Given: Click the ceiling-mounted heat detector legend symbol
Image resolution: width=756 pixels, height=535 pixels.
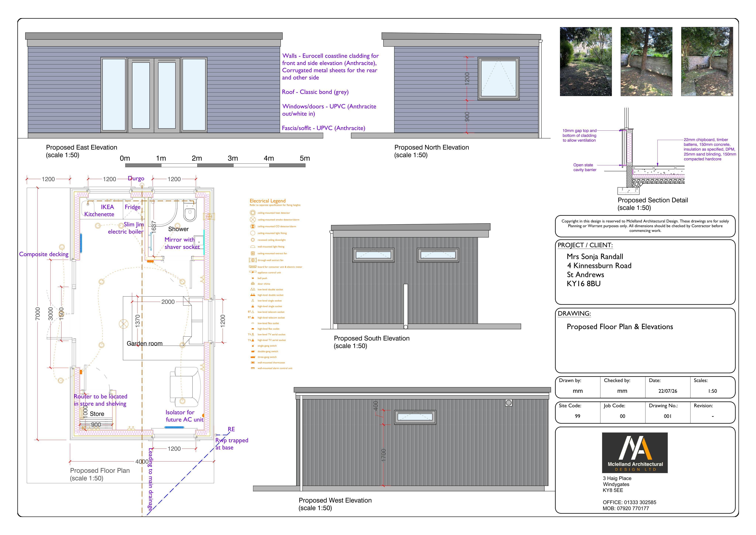Looking at the screenshot, I should click(252, 213).
